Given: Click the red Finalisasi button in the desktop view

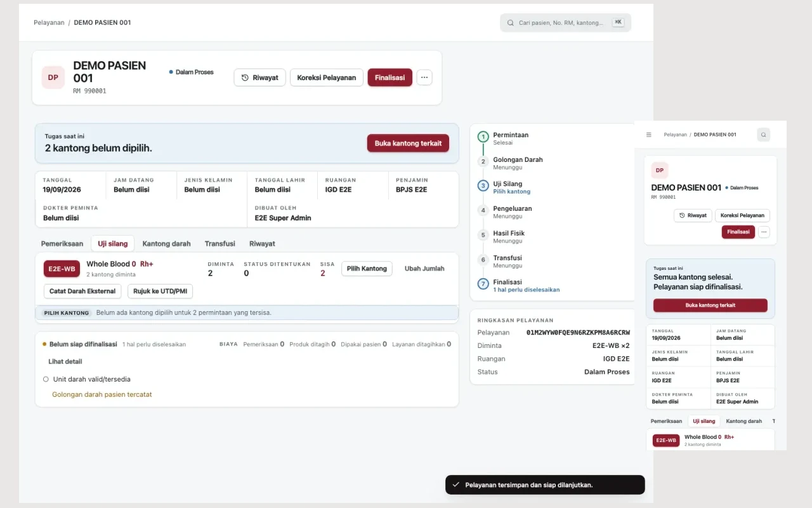Looking at the screenshot, I should coord(390,77).
